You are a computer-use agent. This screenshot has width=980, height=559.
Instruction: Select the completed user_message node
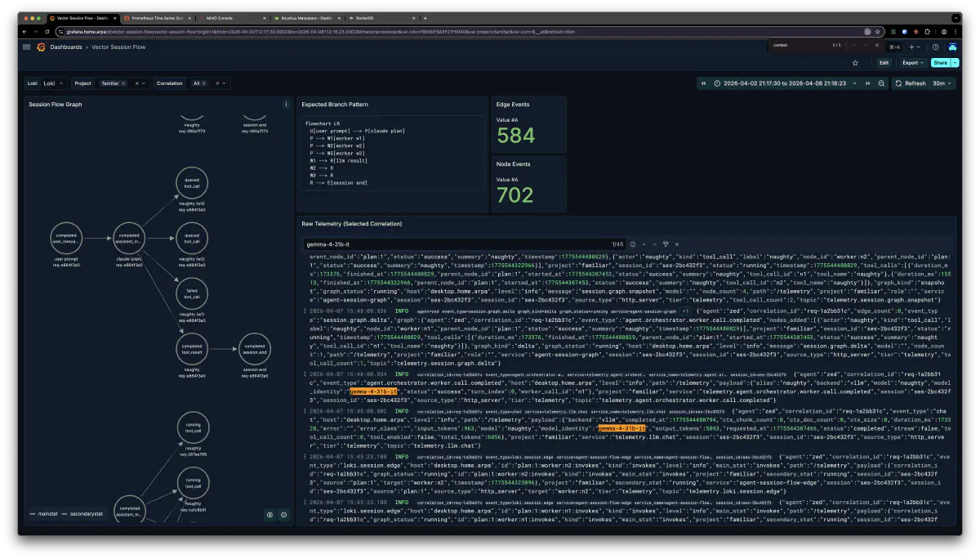tap(66, 238)
